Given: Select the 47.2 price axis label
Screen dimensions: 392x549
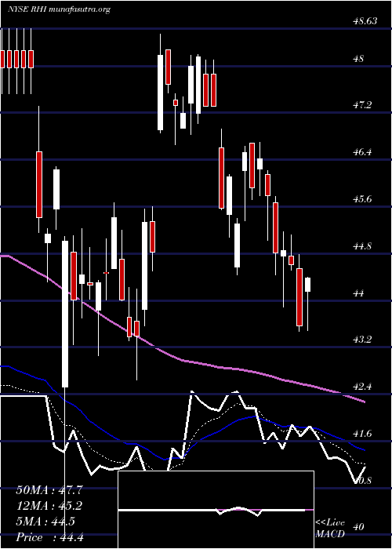Looking at the screenshot, I should (x=362, y=105).
